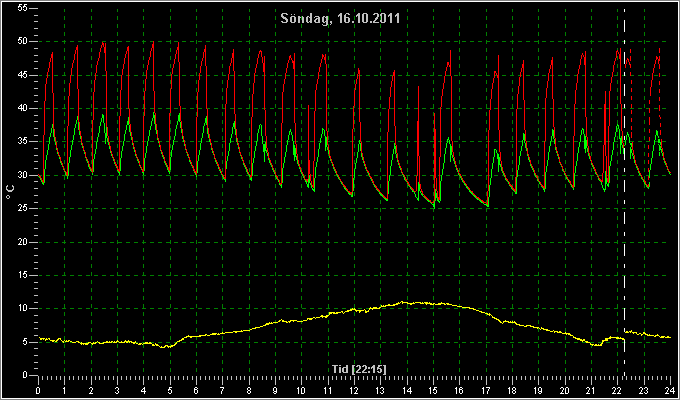Screen dimensions: 680x400
Task: Click hour 24 on the time axis
Action: 670,390
